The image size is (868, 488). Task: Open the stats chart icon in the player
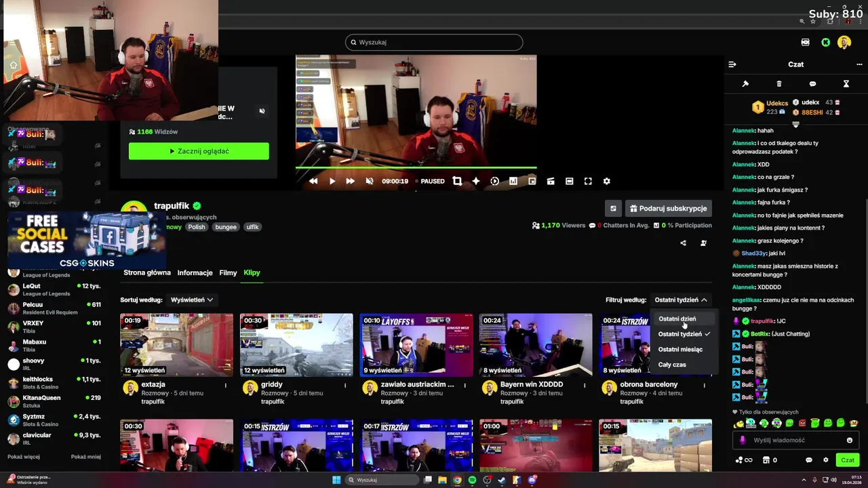point(513,181)
